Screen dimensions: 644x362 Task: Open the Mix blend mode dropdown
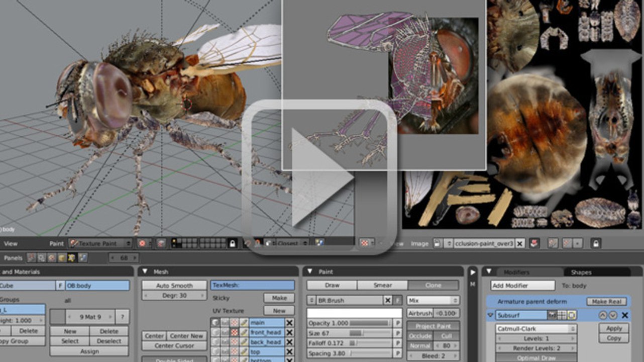pyautogui.click(x=433, y=300)
